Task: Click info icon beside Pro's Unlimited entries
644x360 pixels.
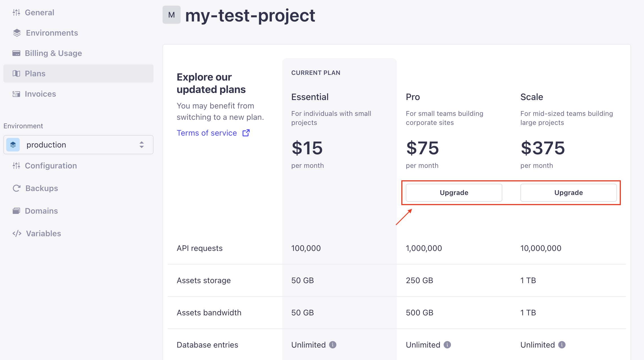Action: (447, 345)
